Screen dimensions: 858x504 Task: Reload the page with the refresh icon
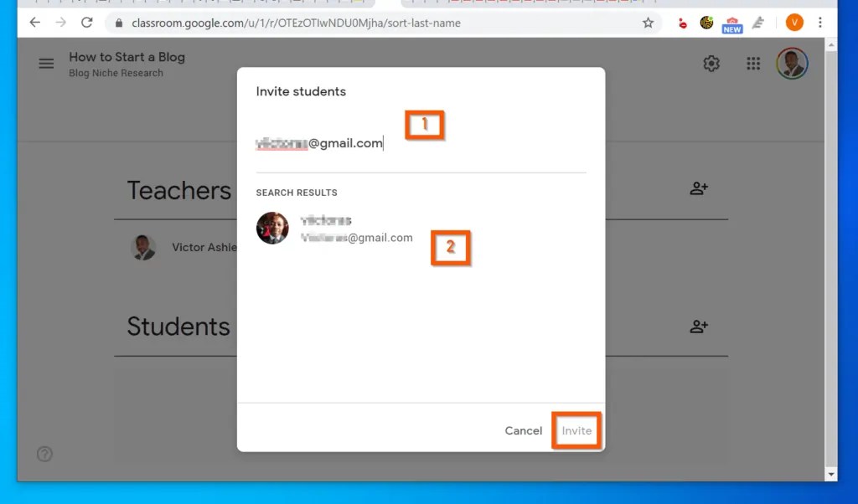[x=87, y=23]
